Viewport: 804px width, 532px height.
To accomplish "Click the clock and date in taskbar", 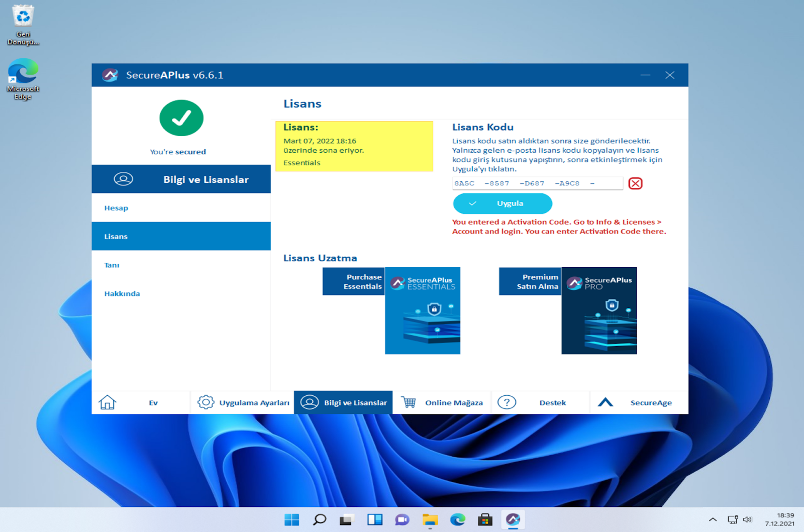I will (x=780, y=519).
